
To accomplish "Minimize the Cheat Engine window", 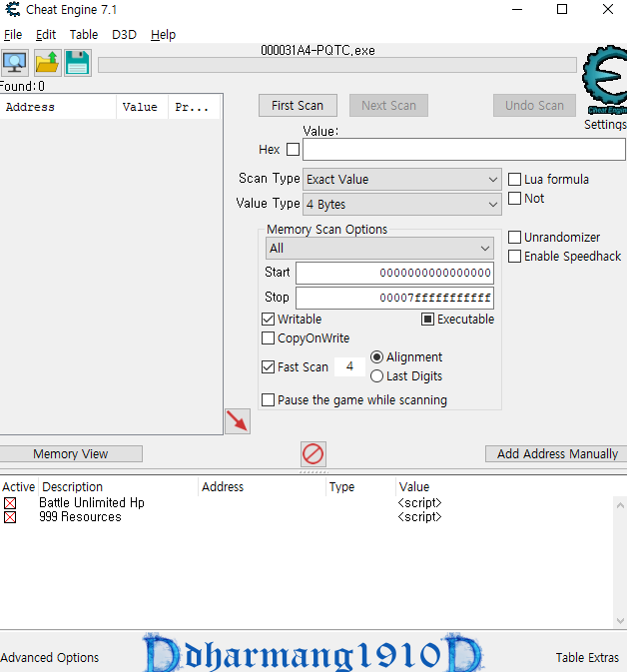I will (x=517, y=9).
